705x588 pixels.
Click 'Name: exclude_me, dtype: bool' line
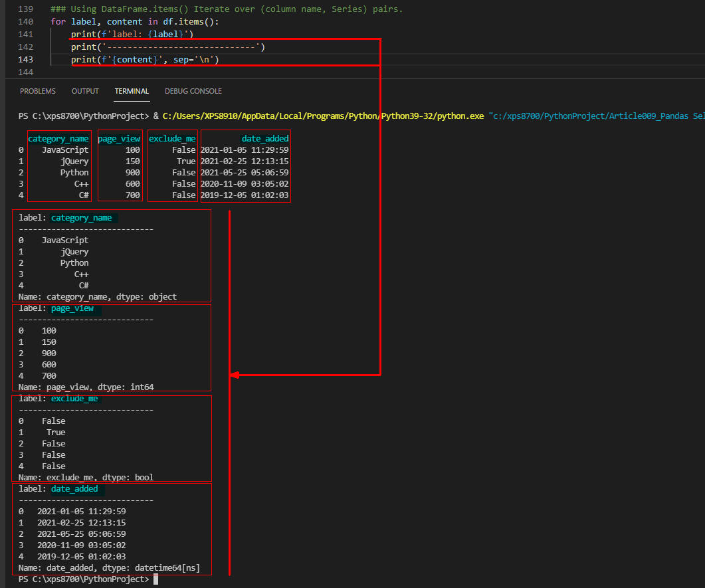click(x=86, y=478)
